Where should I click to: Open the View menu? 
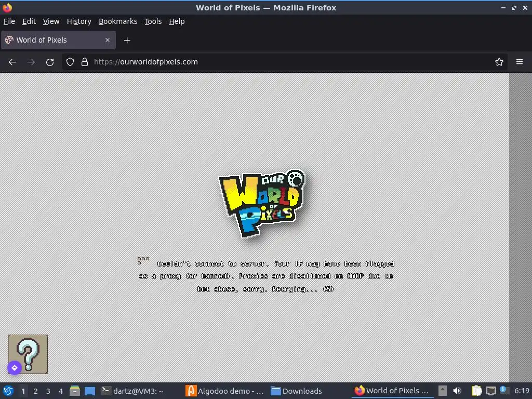tap(51, 21)
